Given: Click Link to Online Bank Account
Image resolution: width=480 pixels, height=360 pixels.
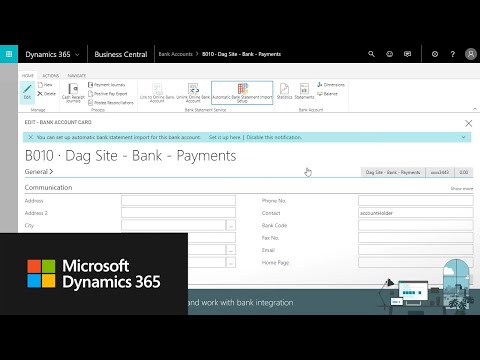Looking at the screenshot, I should pos(157,93).
